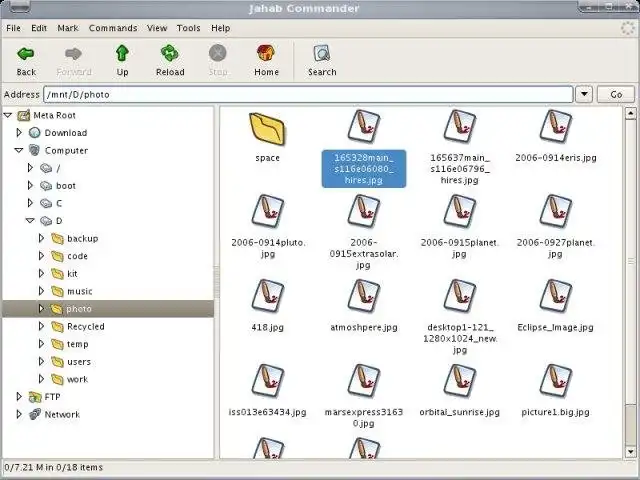The width and height of the screenshot is (640, 480).
Task: Select the picture1.big.jpg image icon
Action: [556, 381]
